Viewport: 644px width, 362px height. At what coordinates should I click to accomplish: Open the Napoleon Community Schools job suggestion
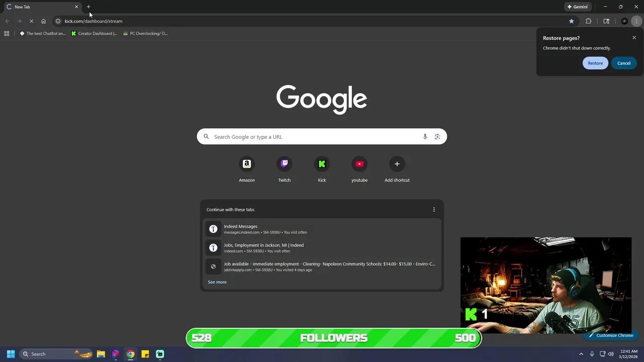(x=322, y=266)
